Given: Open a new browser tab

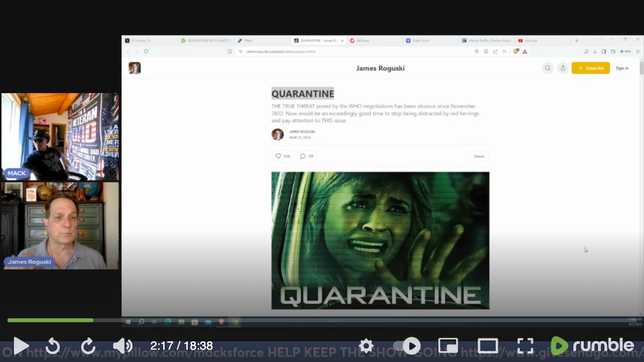Looking at the screenshot, I should (x=577, y=41).
